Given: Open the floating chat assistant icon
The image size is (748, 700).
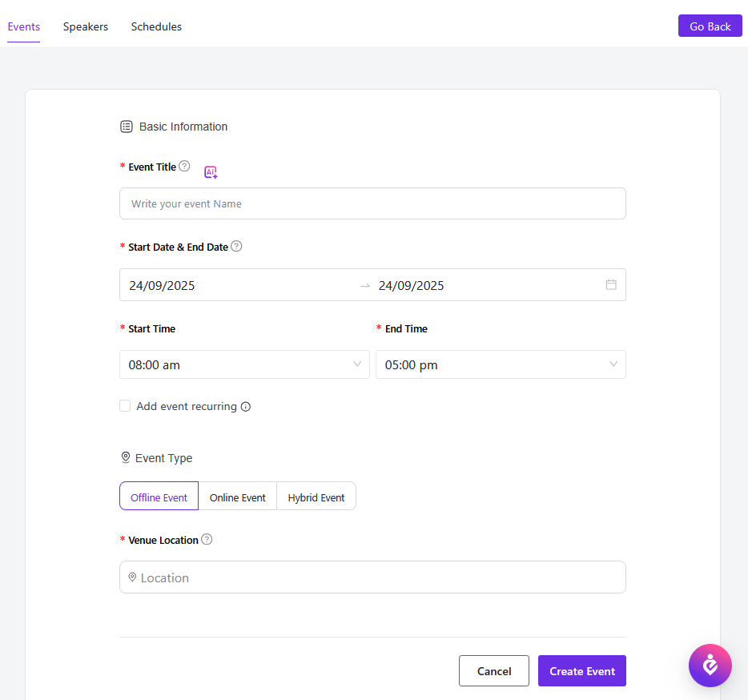Looking at the screenshot, I should (x=710, y=665).
